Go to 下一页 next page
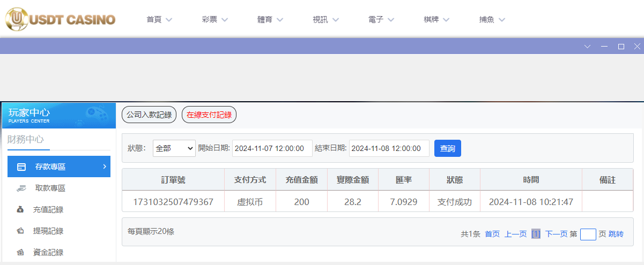The image size is (644, 265). (x=556, y=234)
